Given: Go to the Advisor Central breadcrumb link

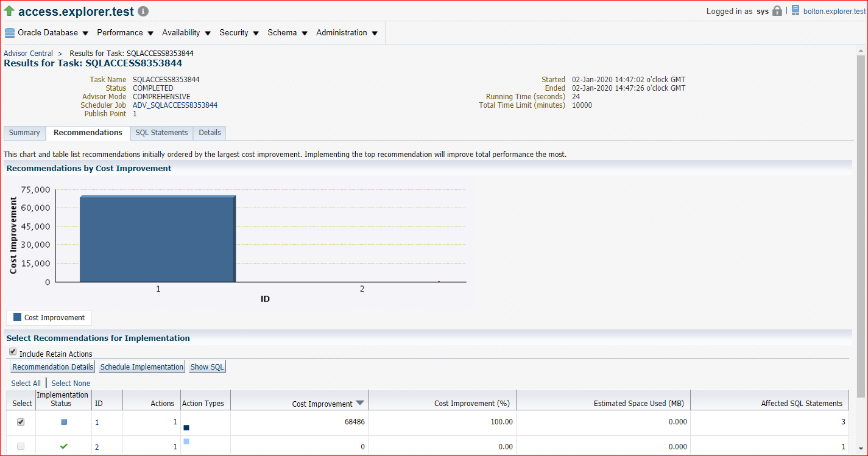Looking at the screenshot, I should pos(28,54).
